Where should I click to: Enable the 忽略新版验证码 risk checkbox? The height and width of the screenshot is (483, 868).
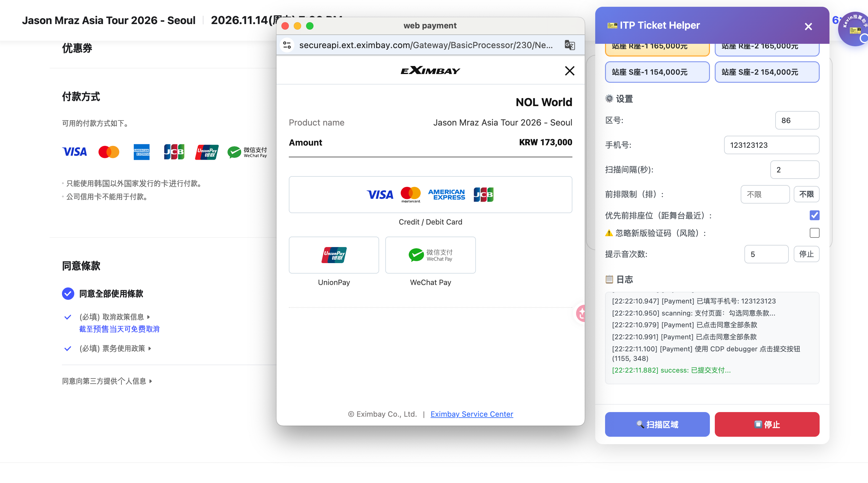(x=814, y=233)
